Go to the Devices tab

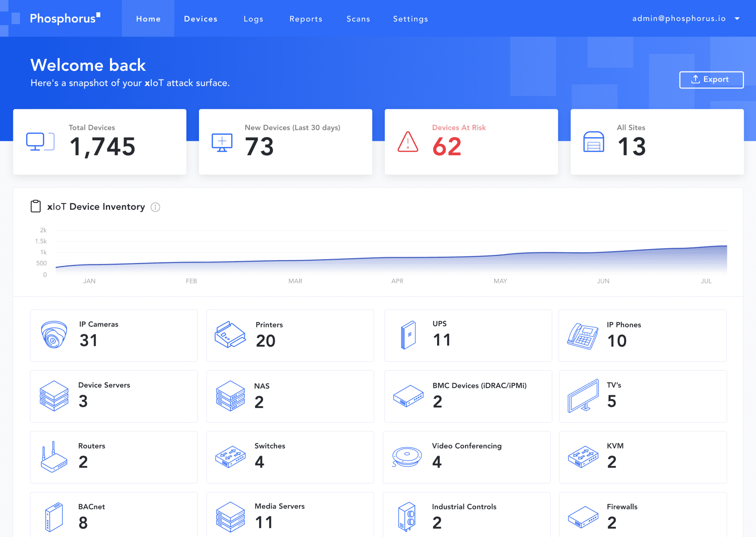200,19
